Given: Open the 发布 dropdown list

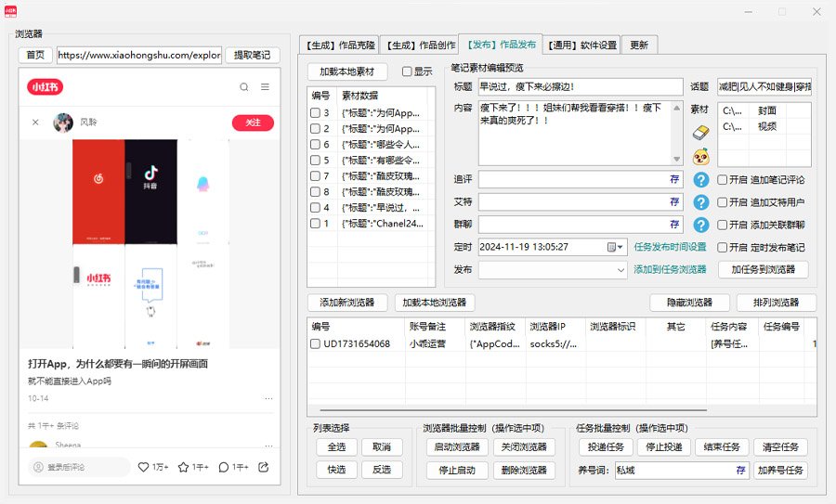Looking at the screenshot, I should pos(620,270).
